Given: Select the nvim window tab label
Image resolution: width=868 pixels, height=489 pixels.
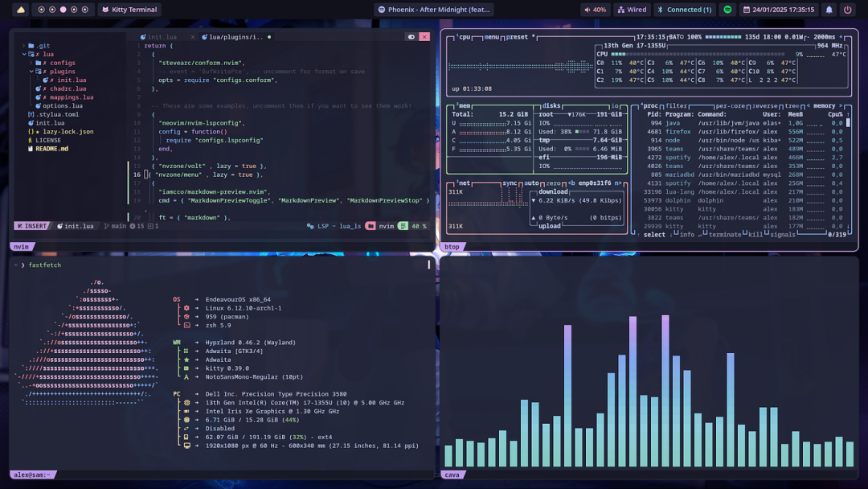Looking at the screenshot, I should (x=22, y=246).
